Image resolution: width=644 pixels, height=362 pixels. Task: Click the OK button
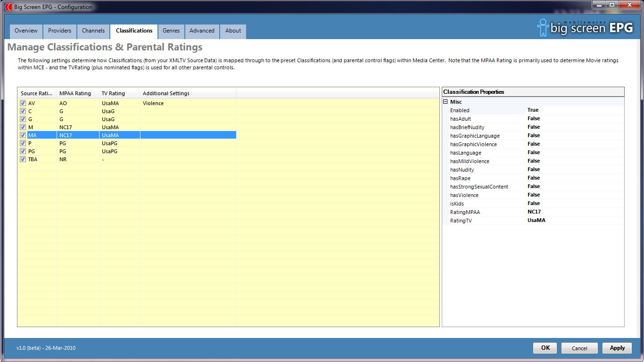(x=545, y=348)
